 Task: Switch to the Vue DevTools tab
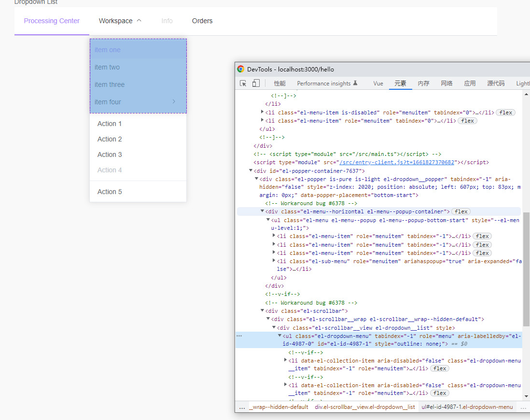click(378, 83)
